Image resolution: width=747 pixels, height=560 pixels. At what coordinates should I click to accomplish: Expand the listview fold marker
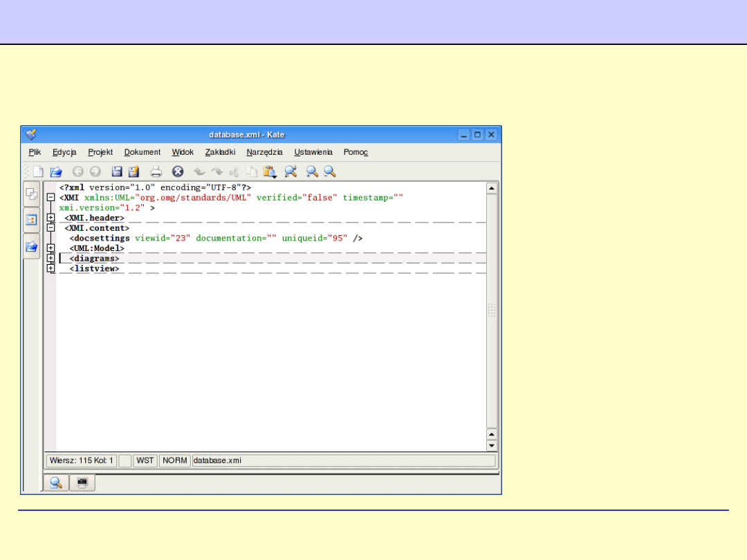pos(50,268)
